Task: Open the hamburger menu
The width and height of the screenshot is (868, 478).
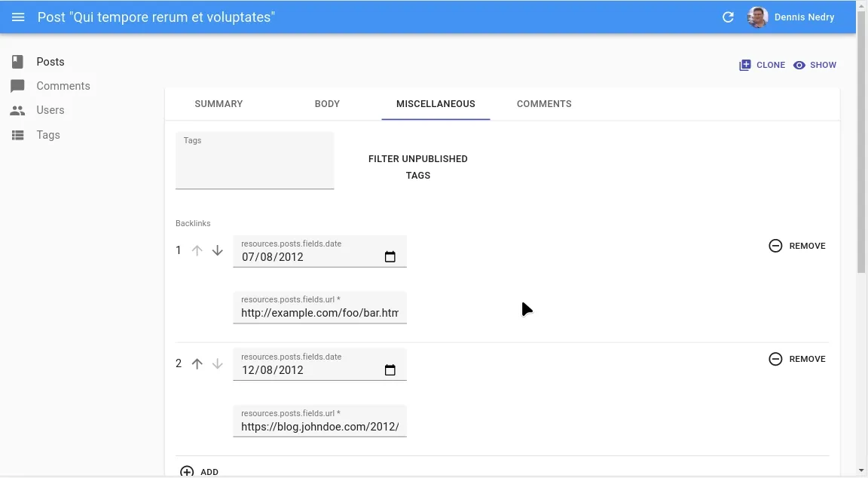Action: [18, 17]
